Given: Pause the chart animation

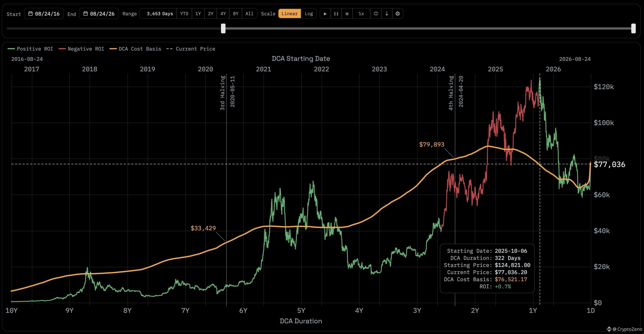Looking at the screenshot, I should coord(336,13).
